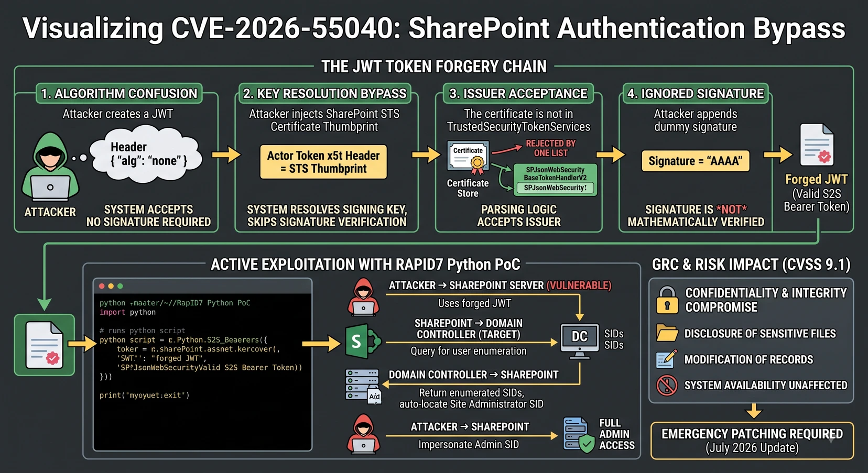
Task: Click the pencil edit icon for Modification of Records
Action: pyautogui.click(x=667, y=359)
